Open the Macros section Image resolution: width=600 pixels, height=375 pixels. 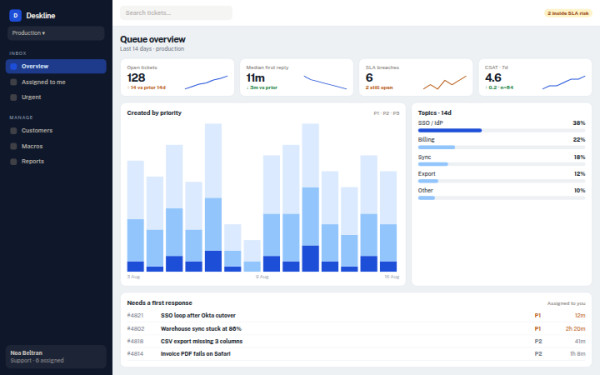pos(56,146)
